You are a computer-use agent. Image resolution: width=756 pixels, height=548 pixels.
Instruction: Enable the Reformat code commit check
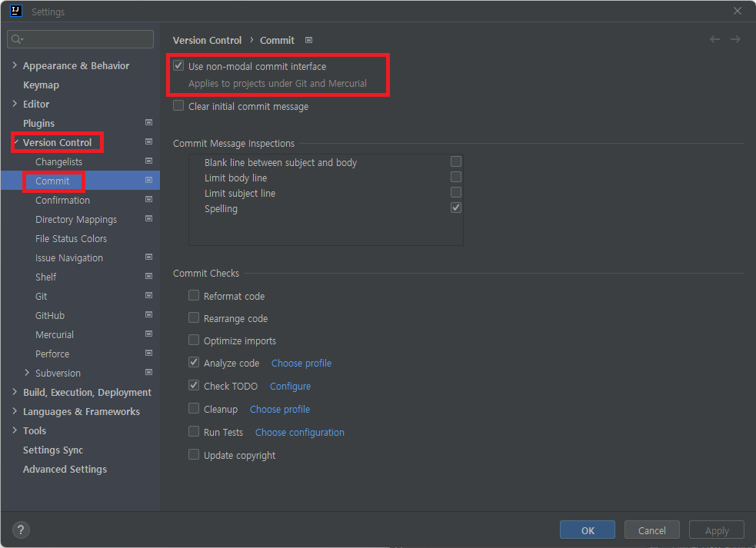pos(193,295)
